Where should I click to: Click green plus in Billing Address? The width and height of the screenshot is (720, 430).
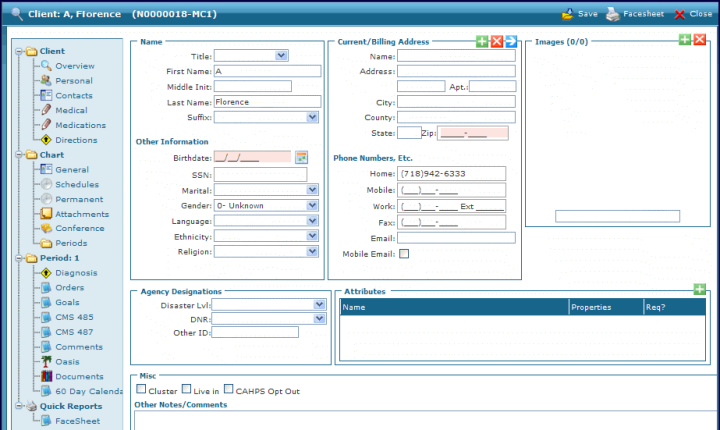tap(482, 41)
